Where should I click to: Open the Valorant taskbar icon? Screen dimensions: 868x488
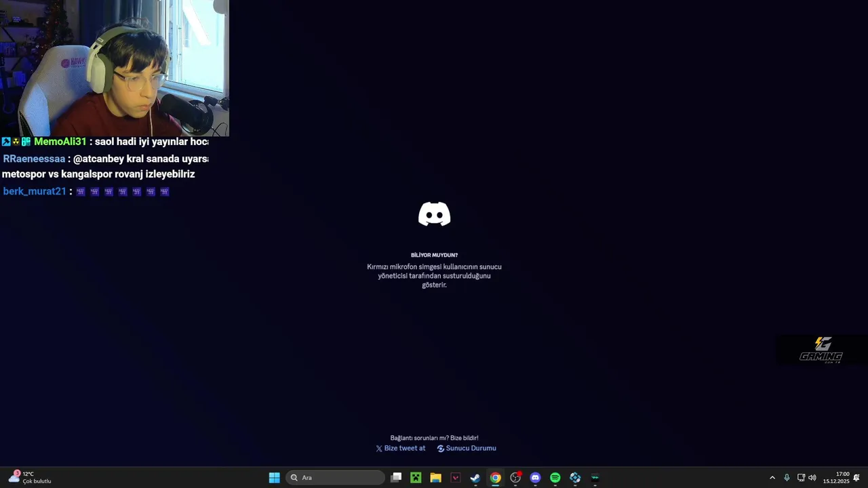[456, 478]
